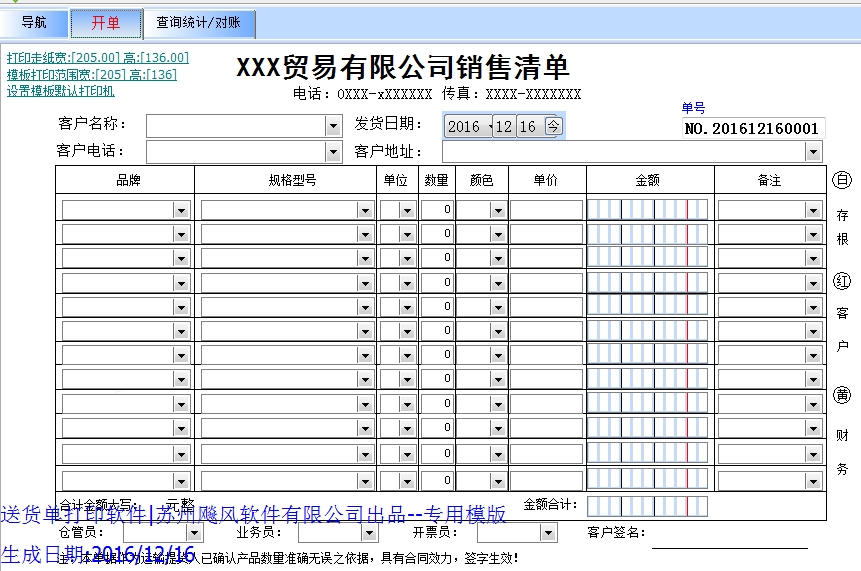Open second row 品牌 dropdown
This screenshot has height=571, width=861.
[181, 235]
